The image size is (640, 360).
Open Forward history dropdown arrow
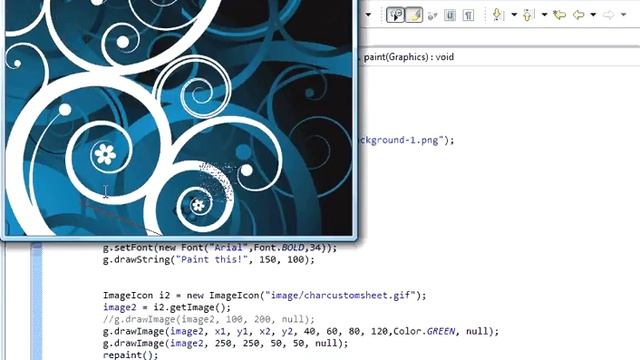point(624,15)
